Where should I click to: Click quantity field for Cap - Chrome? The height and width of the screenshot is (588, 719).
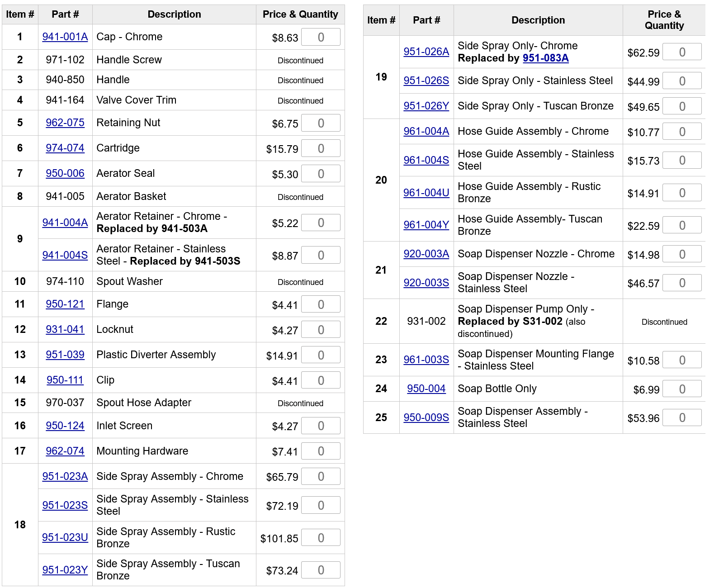(x=321, y=37)
